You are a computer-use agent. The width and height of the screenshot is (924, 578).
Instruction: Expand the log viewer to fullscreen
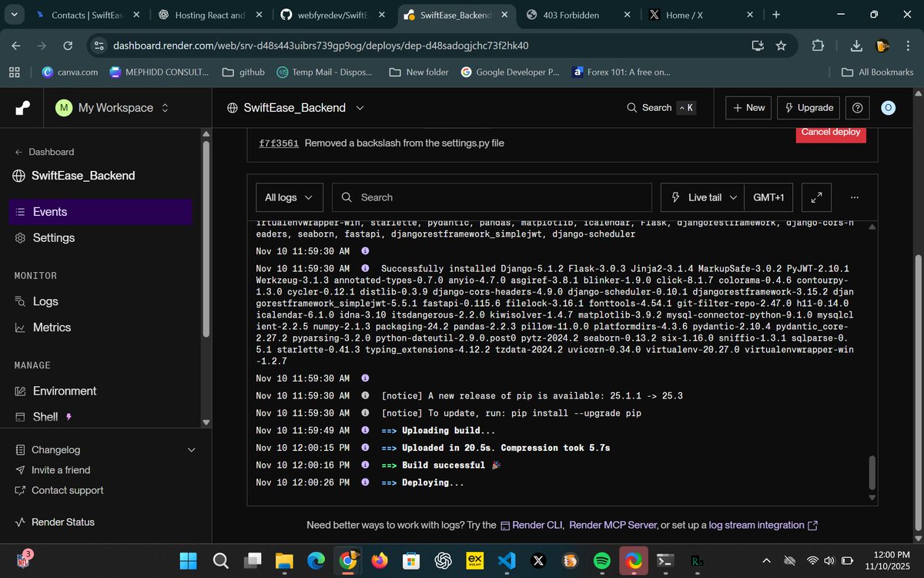[816, 197]
